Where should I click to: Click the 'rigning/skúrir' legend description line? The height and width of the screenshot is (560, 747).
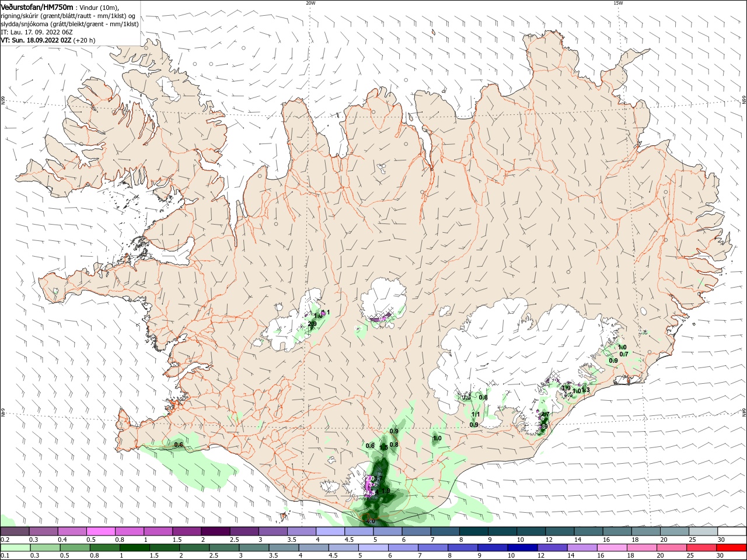pyautogui.click(x=68, y=16)
